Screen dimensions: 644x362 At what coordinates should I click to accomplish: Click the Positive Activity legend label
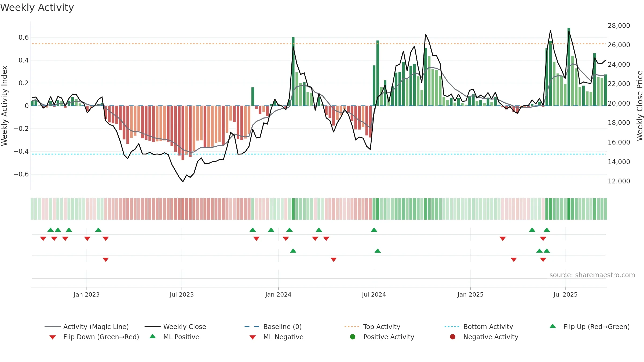pyautogui.click(x=389, y=337)
